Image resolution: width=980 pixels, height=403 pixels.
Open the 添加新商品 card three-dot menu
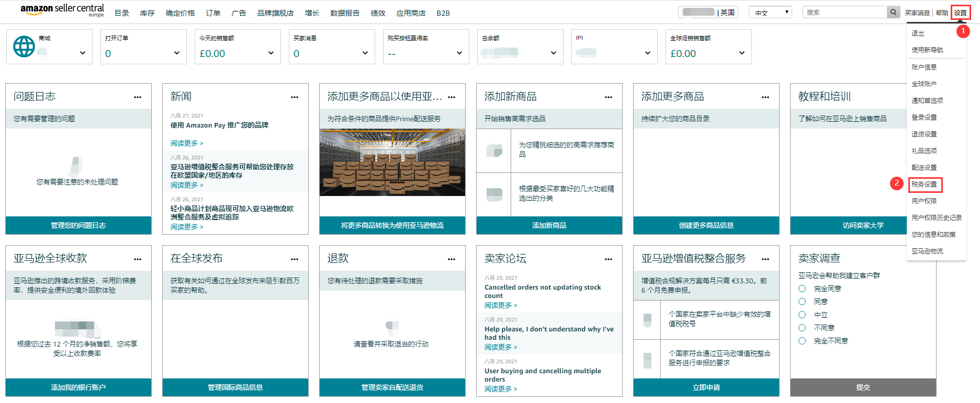[x=609, y=97]
